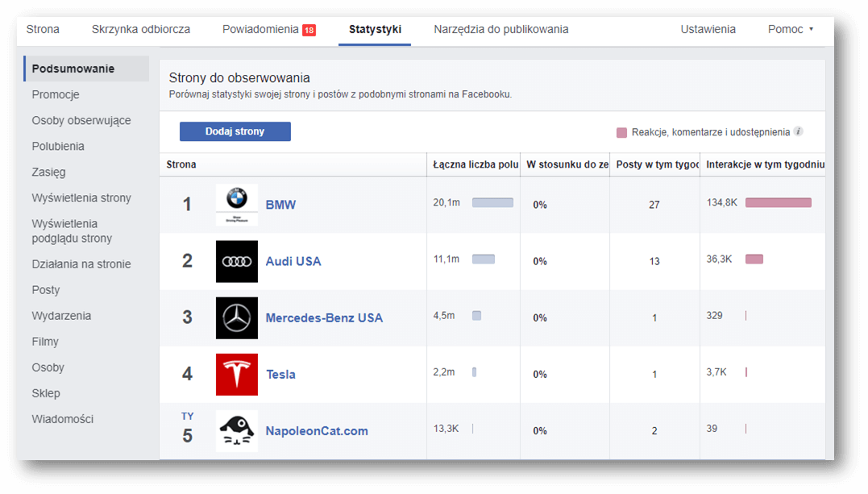Open Wyświetlenia podglądu strony in sidebar
The height and width of the screenshot is (494, 868).
click(x=72, y=231)
